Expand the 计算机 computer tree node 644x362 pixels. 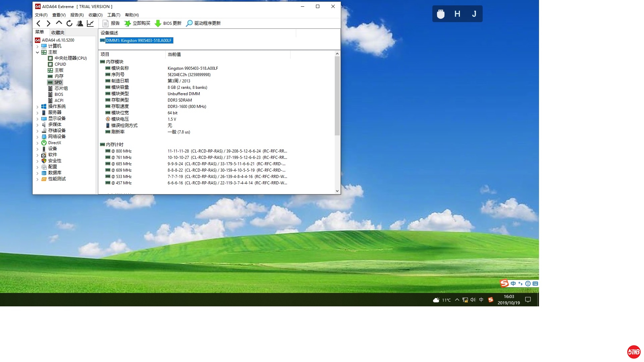point(38,46)
